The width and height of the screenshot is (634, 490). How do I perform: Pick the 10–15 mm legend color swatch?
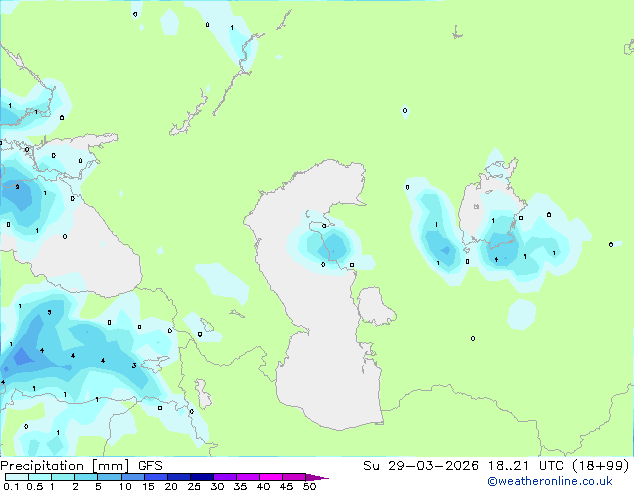[x=132, y=477]
